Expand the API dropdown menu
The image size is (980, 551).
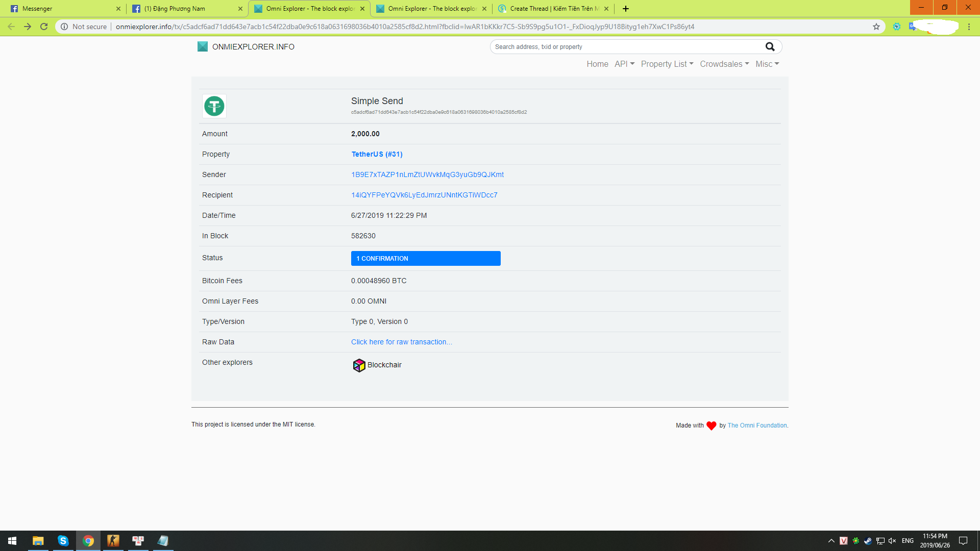click(x=624, y=64)
